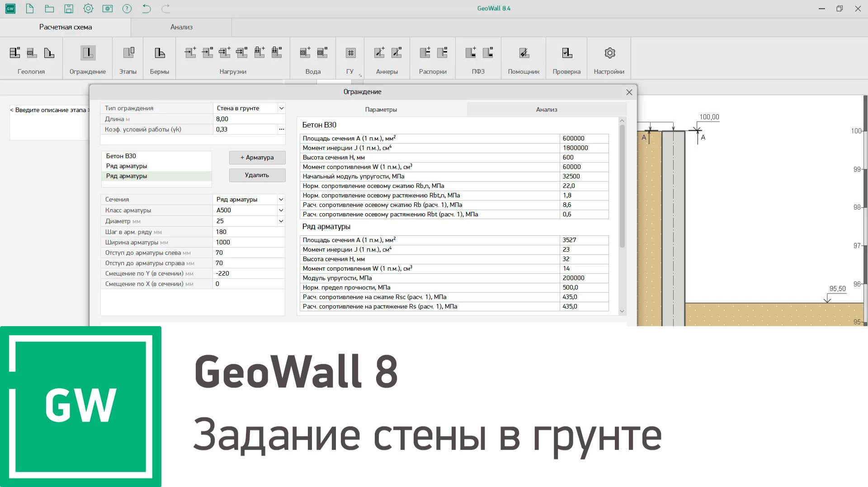Undo the last action

(146, 9)
